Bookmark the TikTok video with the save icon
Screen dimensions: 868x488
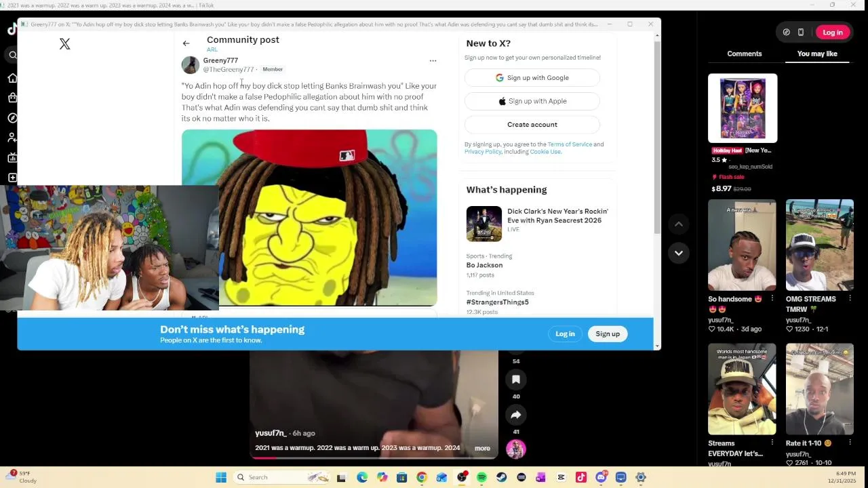pos(516,380)
